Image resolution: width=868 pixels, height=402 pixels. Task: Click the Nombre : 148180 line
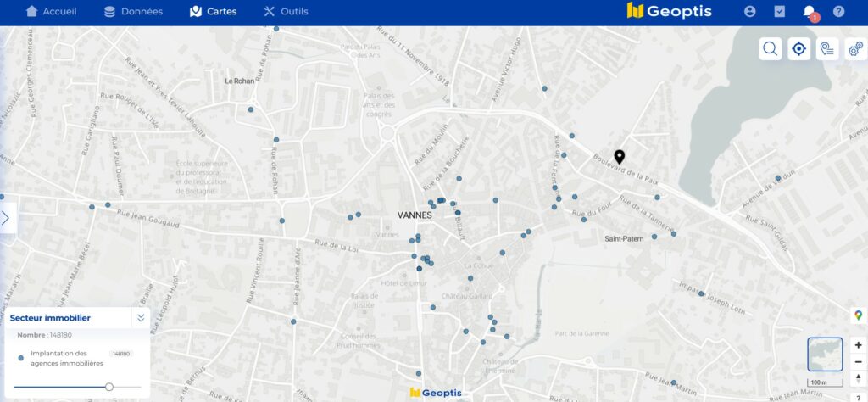[44, 335]
